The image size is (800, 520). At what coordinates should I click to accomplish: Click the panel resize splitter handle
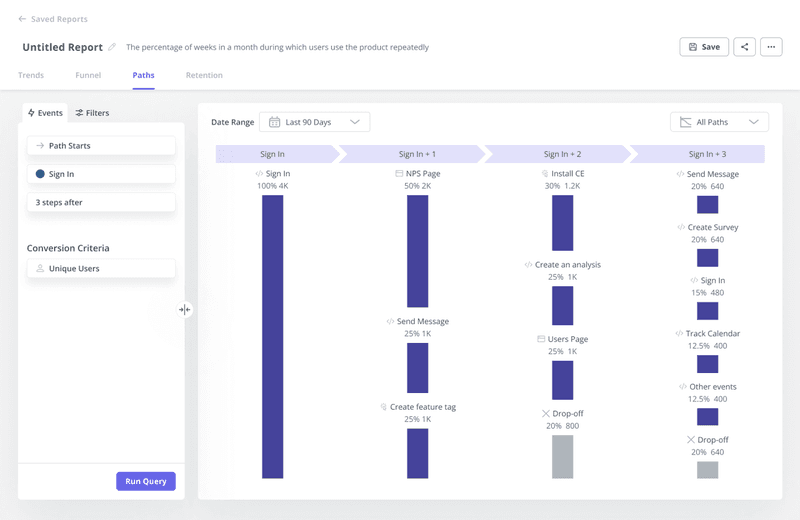coord(185,310)
